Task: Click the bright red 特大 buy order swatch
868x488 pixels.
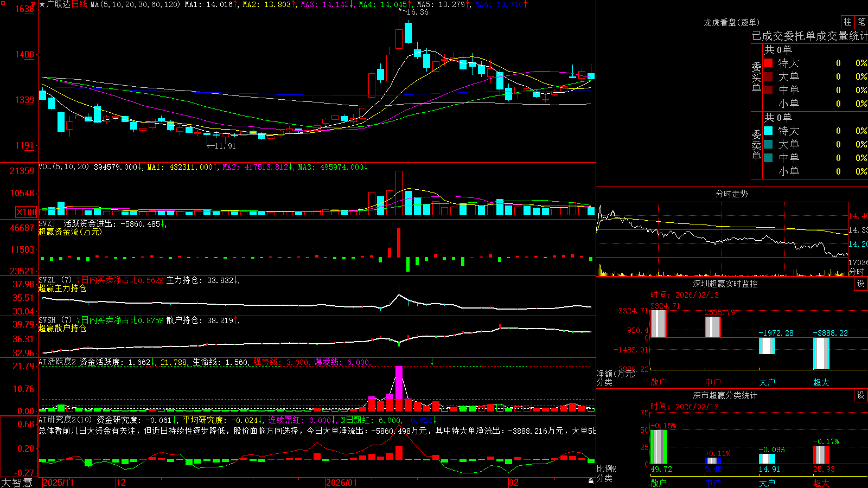Action: coord(768,63)
